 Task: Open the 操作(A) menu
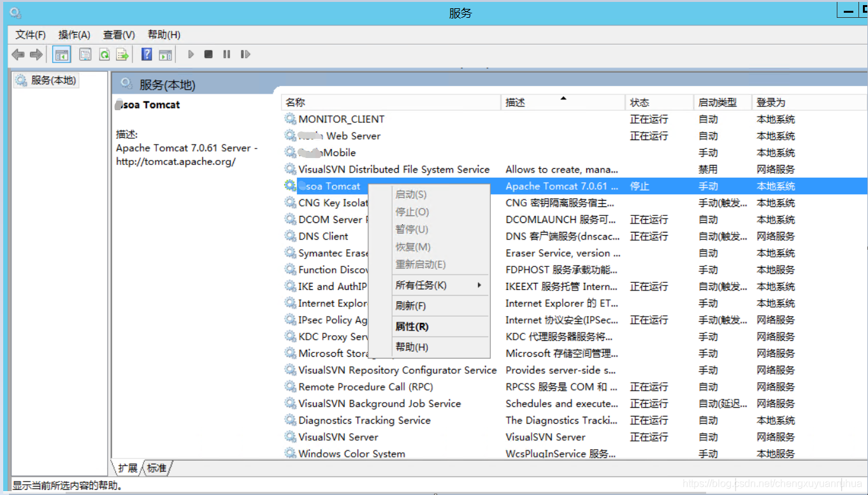click(75, 35)
